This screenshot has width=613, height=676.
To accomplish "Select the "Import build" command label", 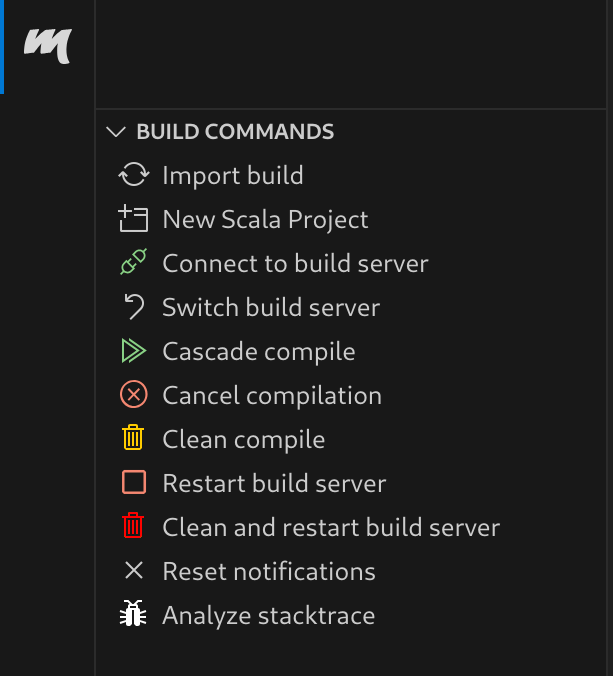I will point(233,176).
